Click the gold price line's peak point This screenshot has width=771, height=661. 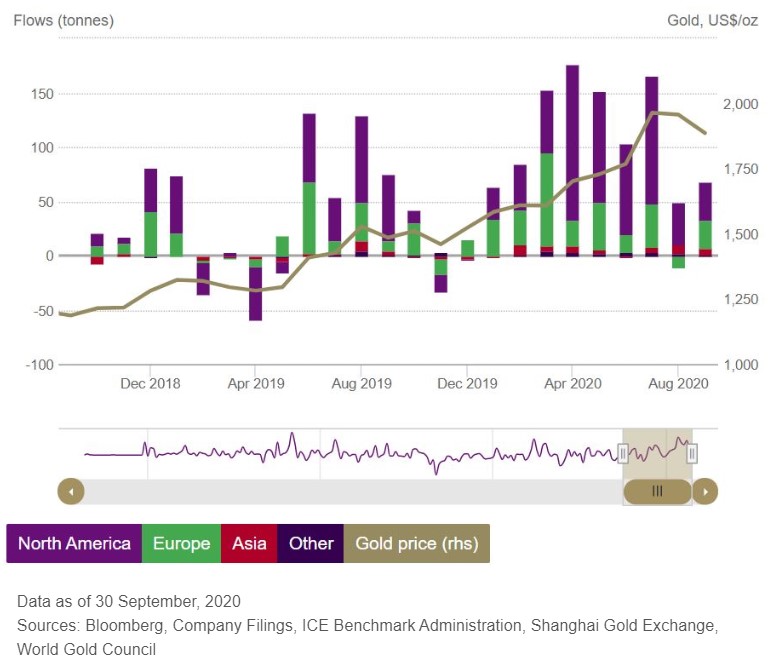652,112
